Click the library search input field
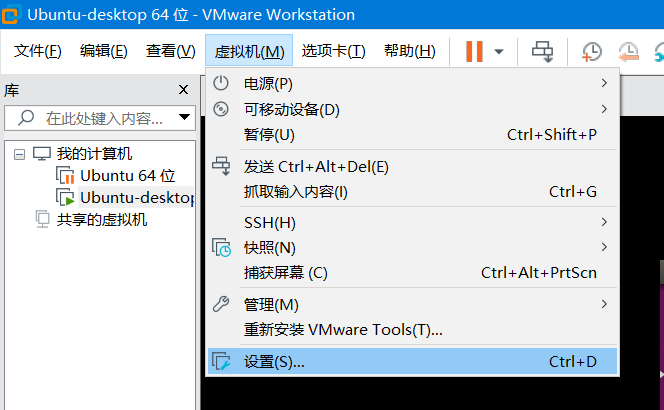The image size is (664, 410). pyautogui.click(x=100, y=118)
